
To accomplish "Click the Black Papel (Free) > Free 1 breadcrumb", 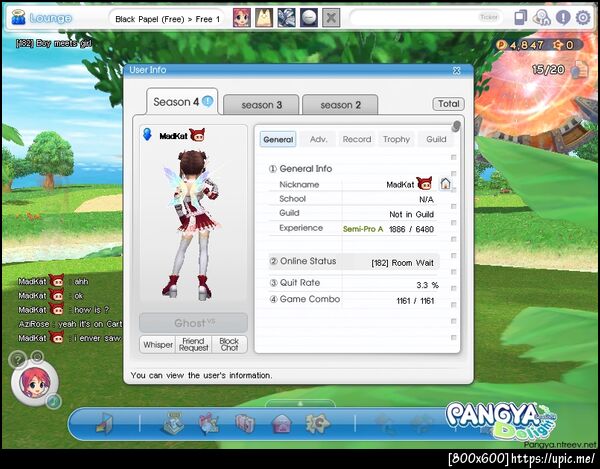I will click(167, 19).
